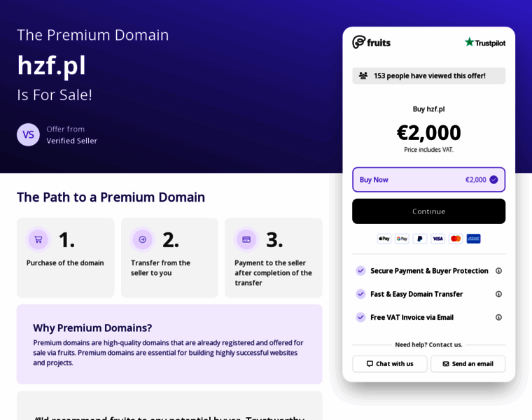Click the payment card icon in step 3

click(x=246, y=239)
